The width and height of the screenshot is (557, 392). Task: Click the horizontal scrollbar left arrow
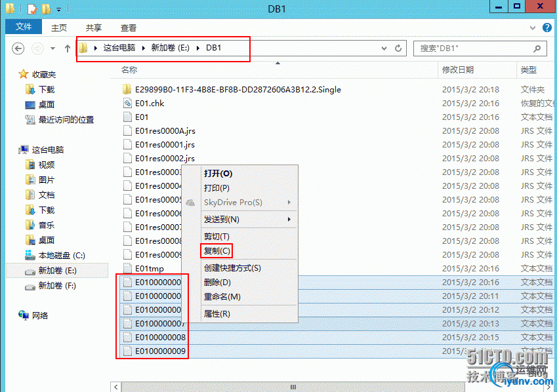(x=116, y=387)
